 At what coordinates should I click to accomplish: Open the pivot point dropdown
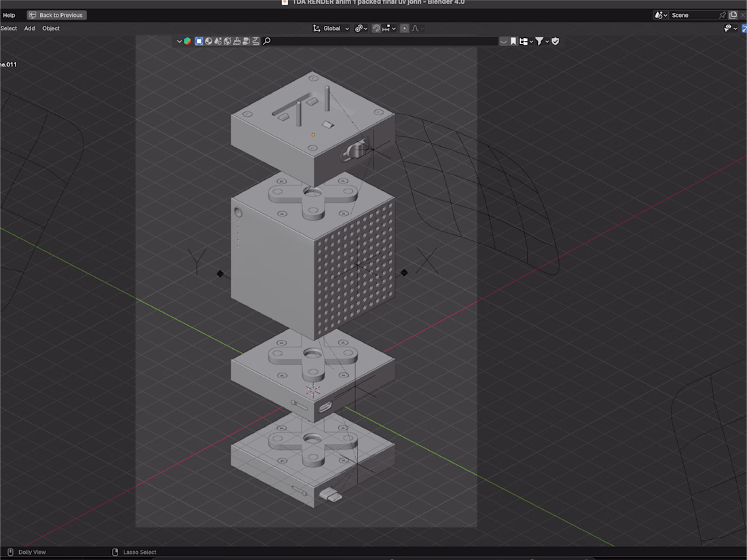(361, 29)
